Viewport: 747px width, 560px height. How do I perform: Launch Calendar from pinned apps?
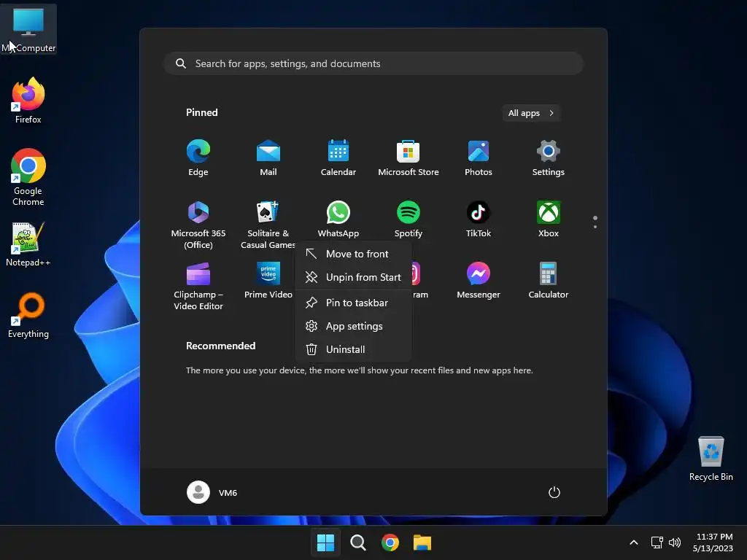click(338, 158)
